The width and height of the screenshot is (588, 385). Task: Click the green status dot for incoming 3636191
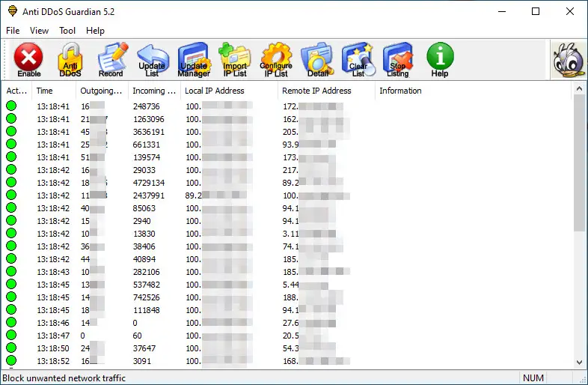[x=11, y=132]
